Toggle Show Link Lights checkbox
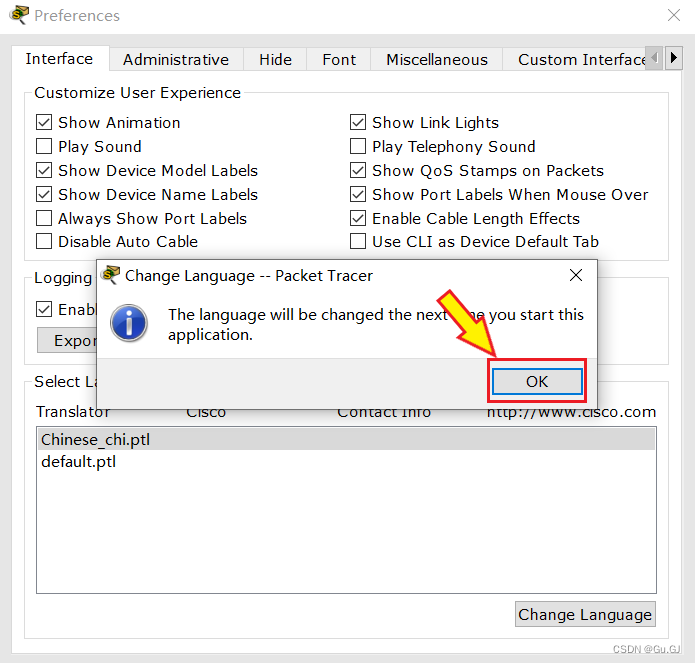The image size is (695, 663). pos(358,122)
